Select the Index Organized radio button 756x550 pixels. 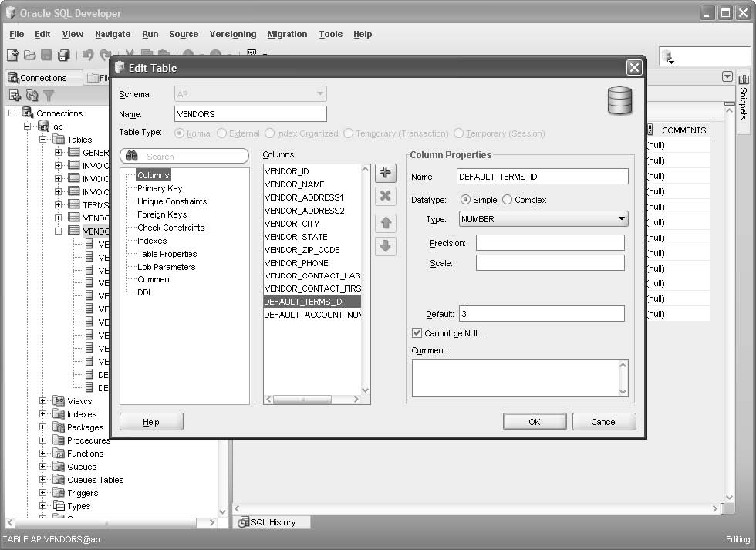269,133
